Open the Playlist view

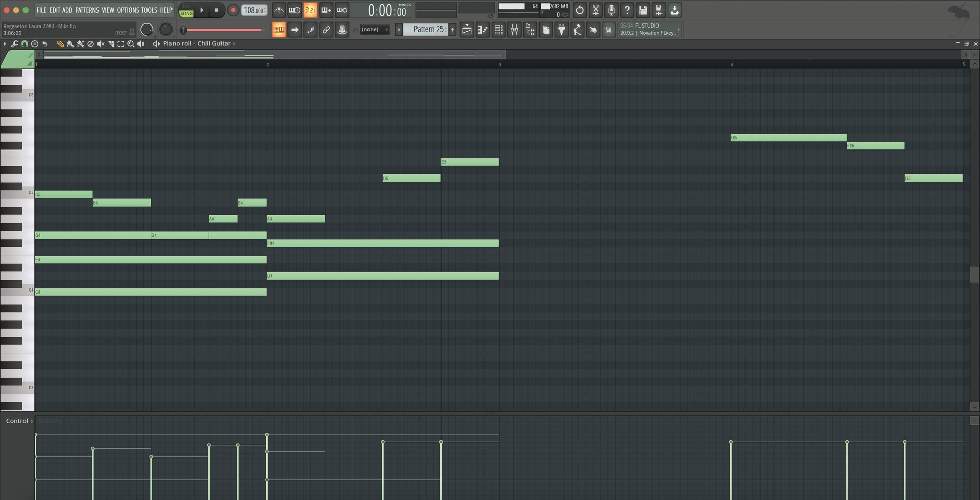point(467,30)
